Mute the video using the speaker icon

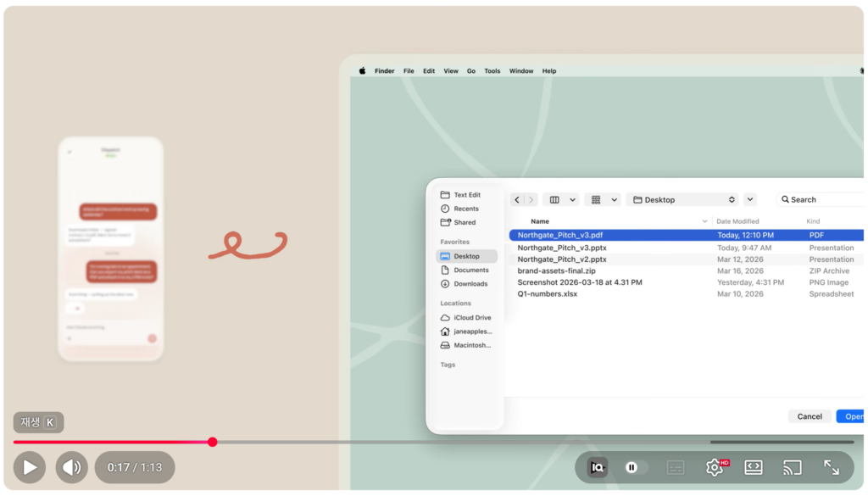tap(72, 467)
